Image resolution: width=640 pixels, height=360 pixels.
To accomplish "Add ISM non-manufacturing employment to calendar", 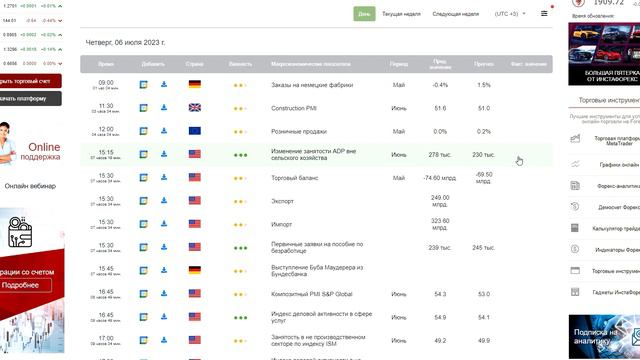I will [x=143, y=340].
